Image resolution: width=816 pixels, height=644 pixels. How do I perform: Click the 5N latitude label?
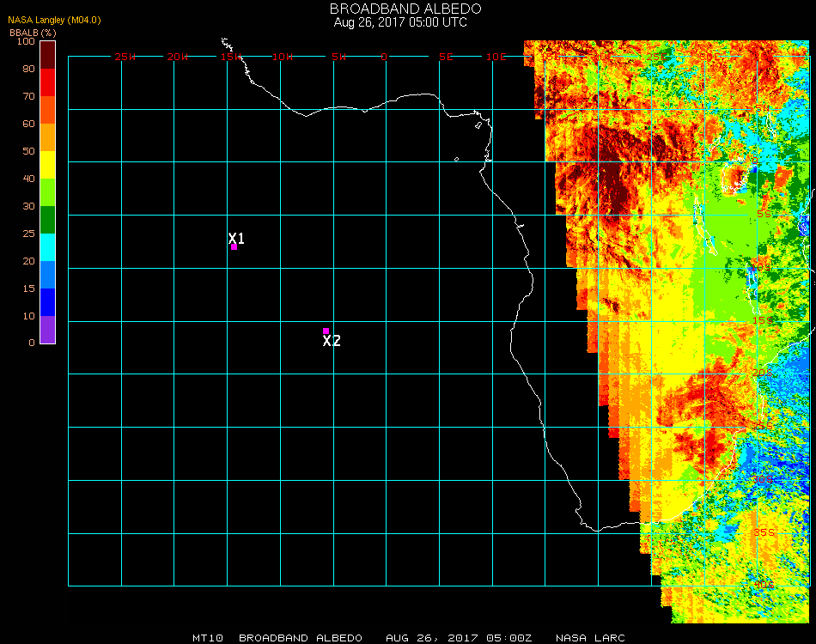point(763,109)
